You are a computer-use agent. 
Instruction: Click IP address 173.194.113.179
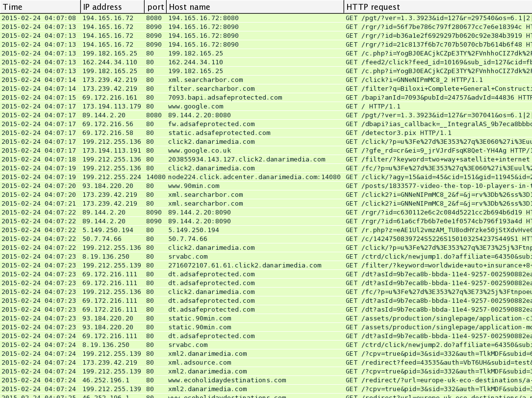(112, 106)
